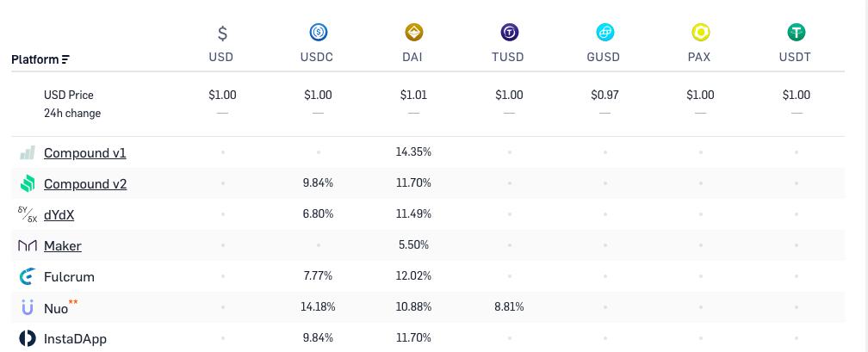
Task: Click the Fulcrum logo icon
Action: (x=28, y=277)
